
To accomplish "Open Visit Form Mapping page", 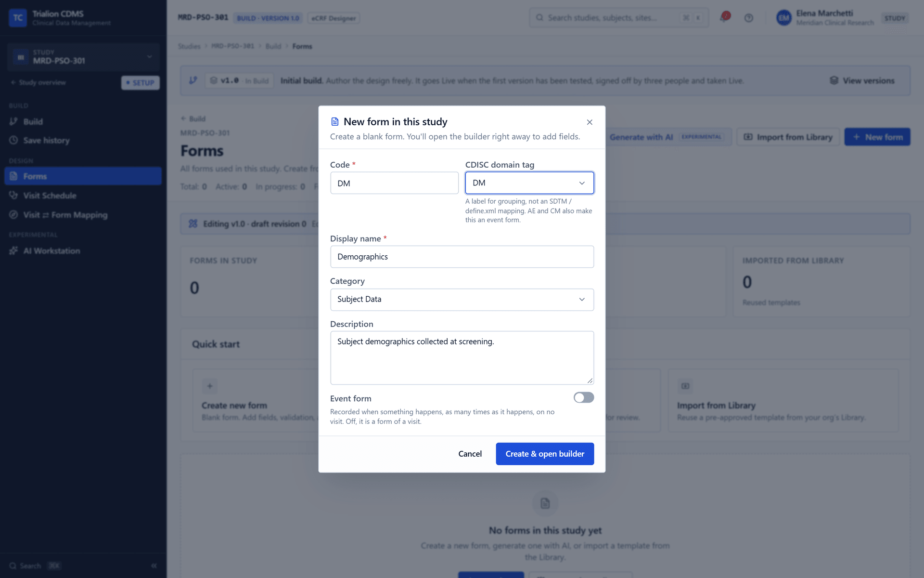I will point(83,215).
